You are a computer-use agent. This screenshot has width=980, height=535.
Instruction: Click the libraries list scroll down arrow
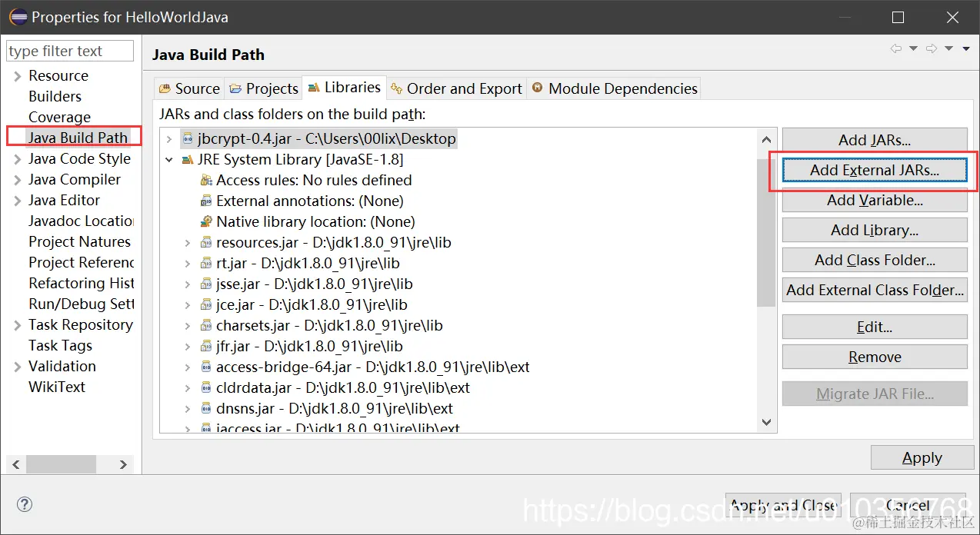click(766, 422)
